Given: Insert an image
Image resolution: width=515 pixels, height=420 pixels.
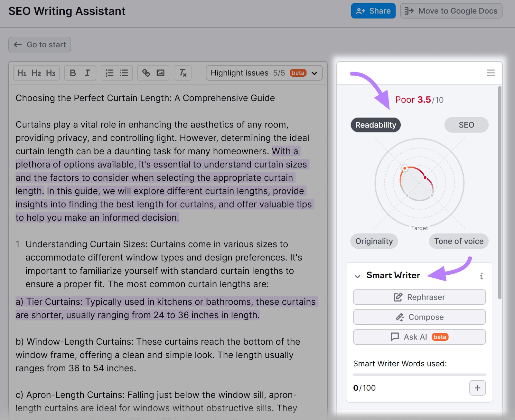Looking at the screenshot, I should (160, 73).
